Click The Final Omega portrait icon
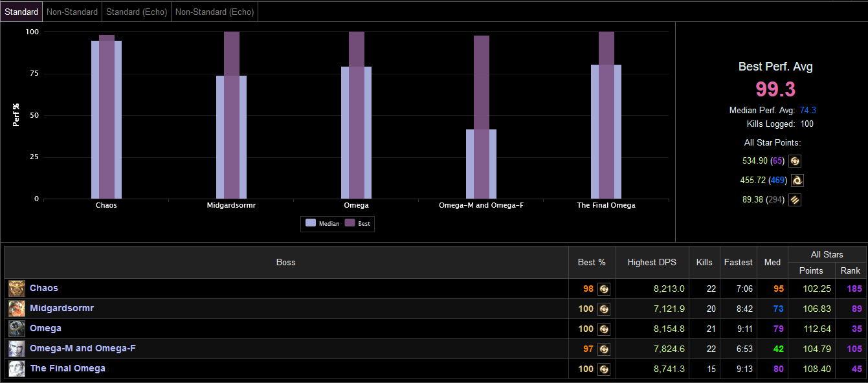 tap(17, 369)
